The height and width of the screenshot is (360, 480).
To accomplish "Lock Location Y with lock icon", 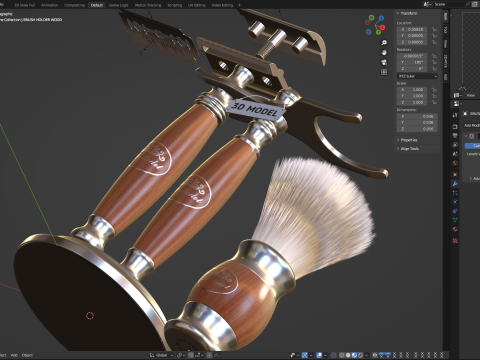I will click(x=434, y=36).
